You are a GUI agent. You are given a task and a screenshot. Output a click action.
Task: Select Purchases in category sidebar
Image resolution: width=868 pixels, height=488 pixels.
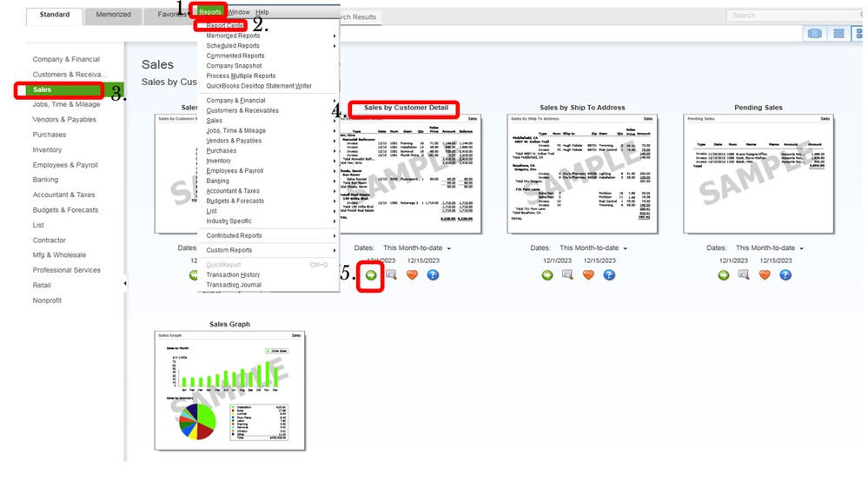pos(50,135)
